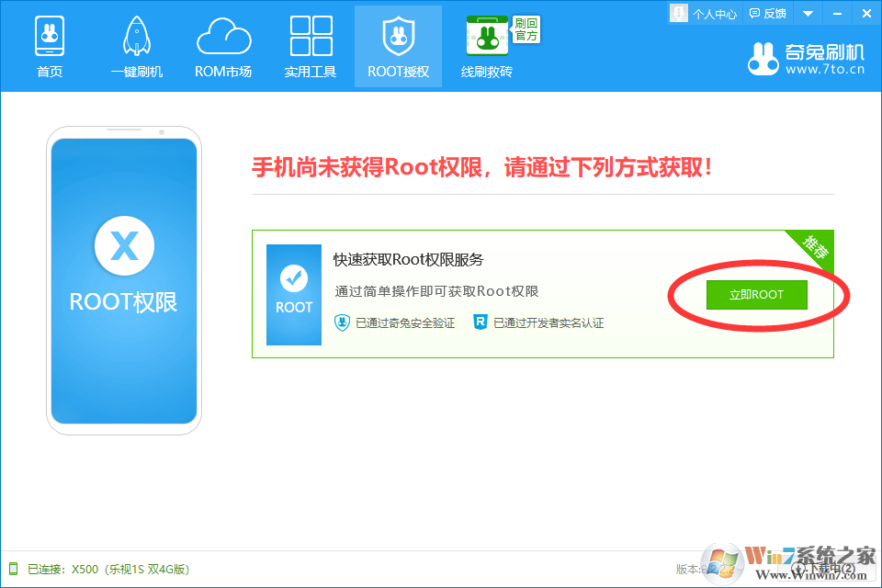The height and width of the screenshot is (588, 882).
Task: Open the 首页 home tab
Action: pos(50,47)
